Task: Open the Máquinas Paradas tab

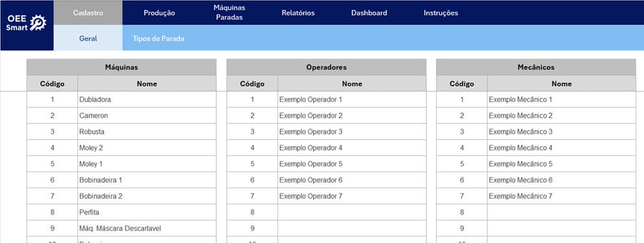Action: point(229,13)
